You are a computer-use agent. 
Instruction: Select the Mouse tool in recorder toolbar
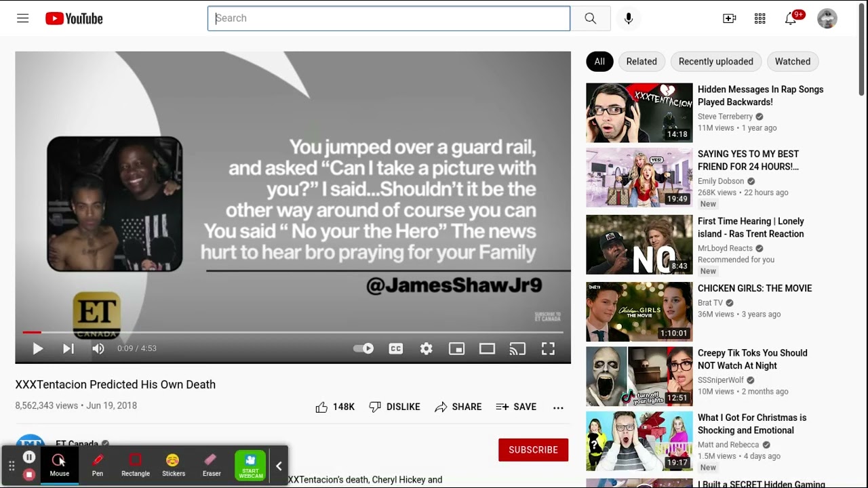click(59, 466)
